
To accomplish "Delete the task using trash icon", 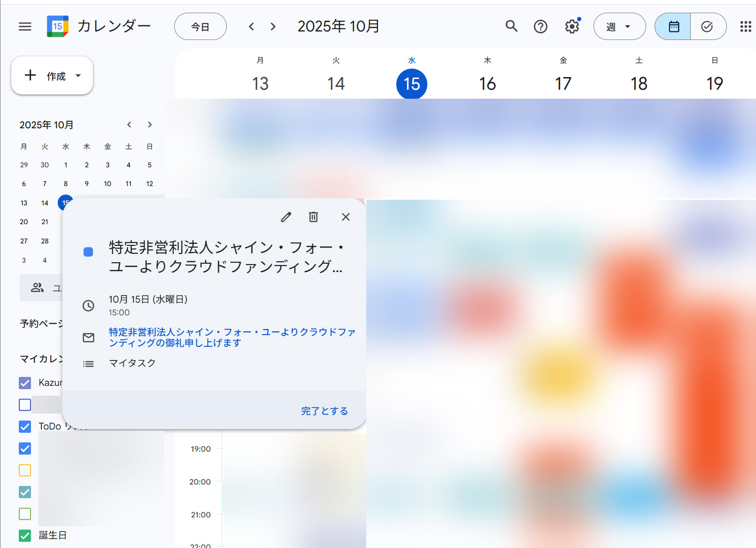I will pyautogui.click(x=313, y=217).
